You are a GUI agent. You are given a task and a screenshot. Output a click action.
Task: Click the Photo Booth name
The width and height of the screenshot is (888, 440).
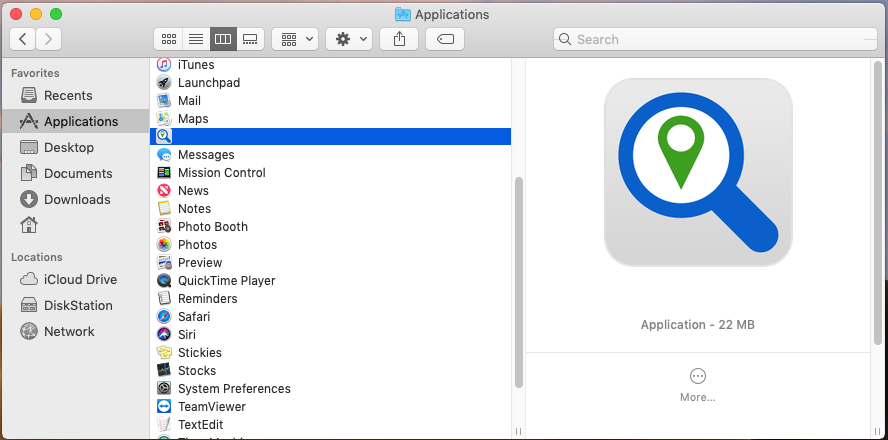coord(213,227)
